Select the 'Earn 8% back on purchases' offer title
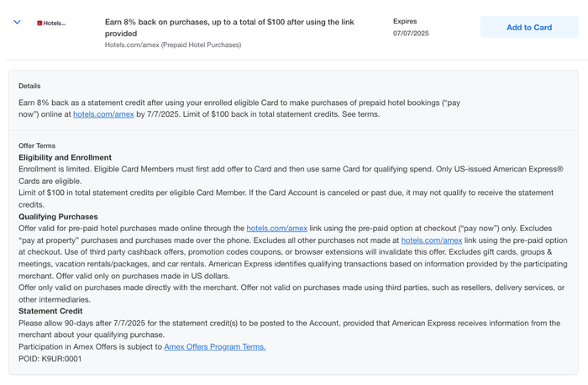The image size is (588, 385). click(229, 28)
